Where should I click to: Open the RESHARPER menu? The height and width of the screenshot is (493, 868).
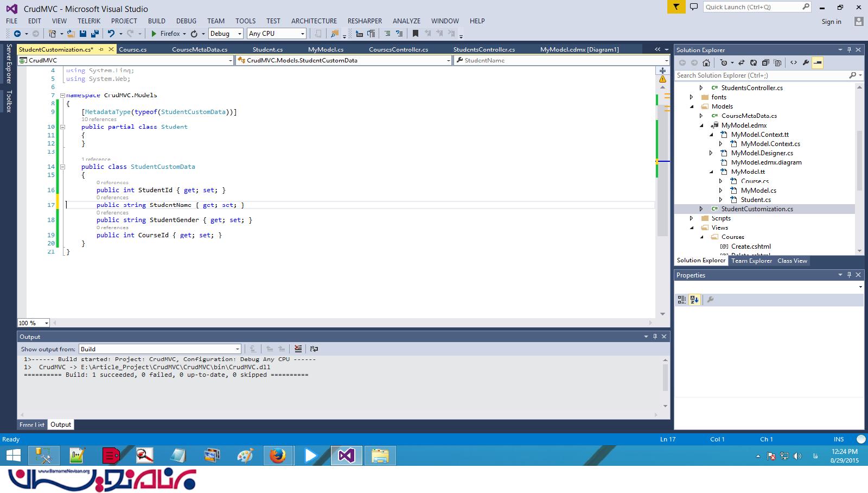coord(365,21)
